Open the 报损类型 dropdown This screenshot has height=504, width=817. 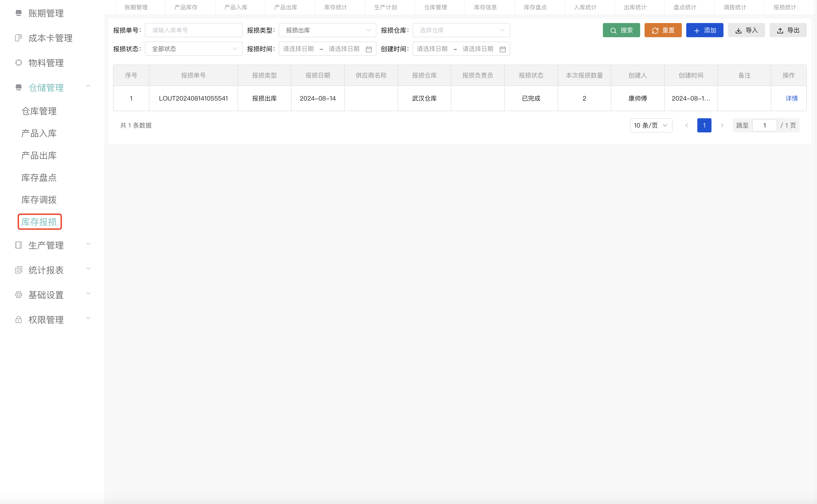coord(327,30)
